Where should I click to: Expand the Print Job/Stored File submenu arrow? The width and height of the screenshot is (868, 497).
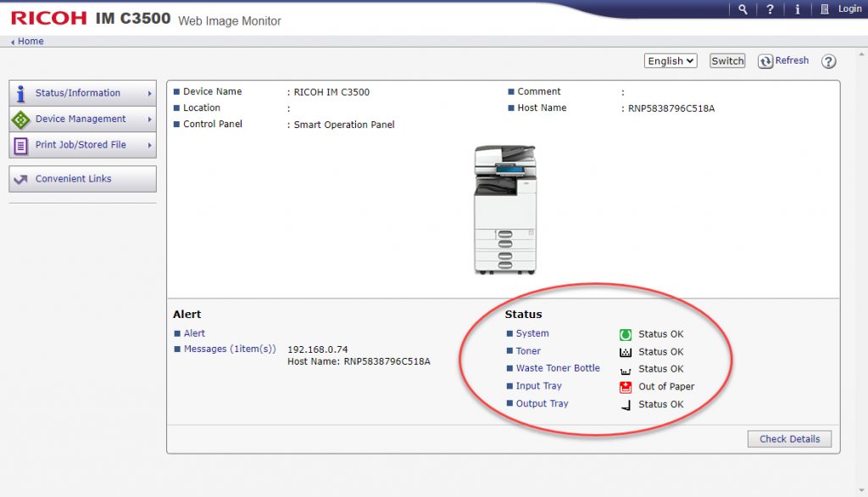[x=149, y=145]
